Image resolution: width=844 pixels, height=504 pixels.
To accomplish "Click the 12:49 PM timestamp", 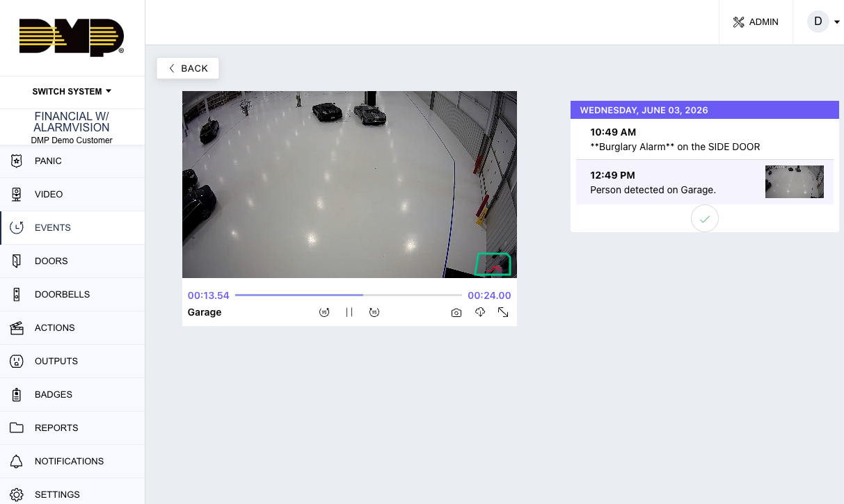I will (612, 175).
